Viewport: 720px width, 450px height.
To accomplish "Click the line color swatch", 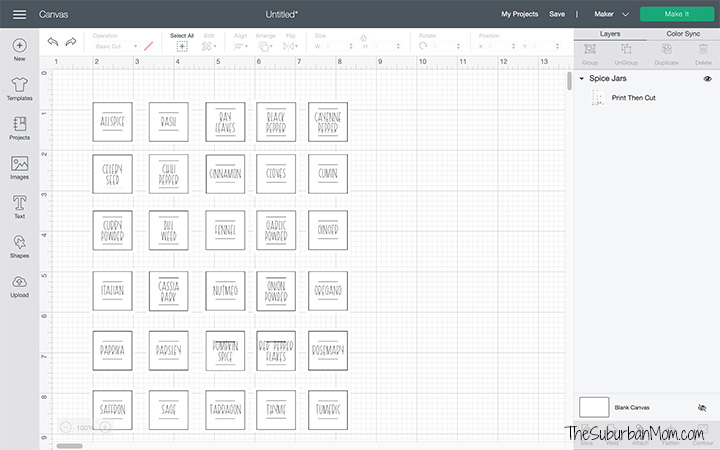I will [148, 46].
